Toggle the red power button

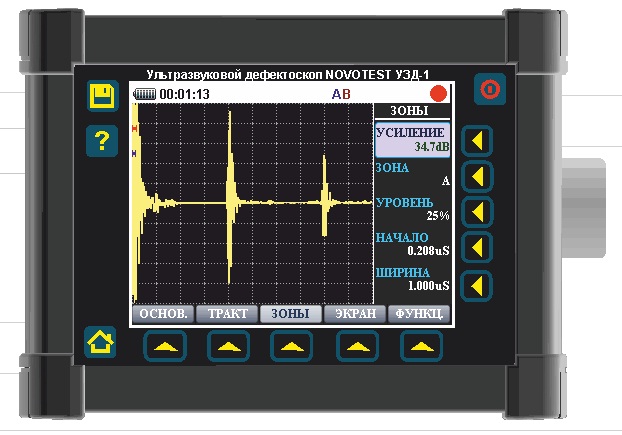click(490, 89)
